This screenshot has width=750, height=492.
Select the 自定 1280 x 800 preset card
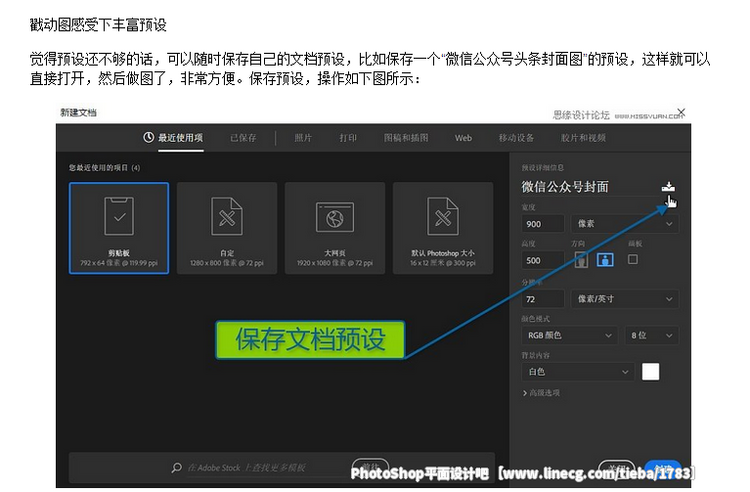point(227,228)
